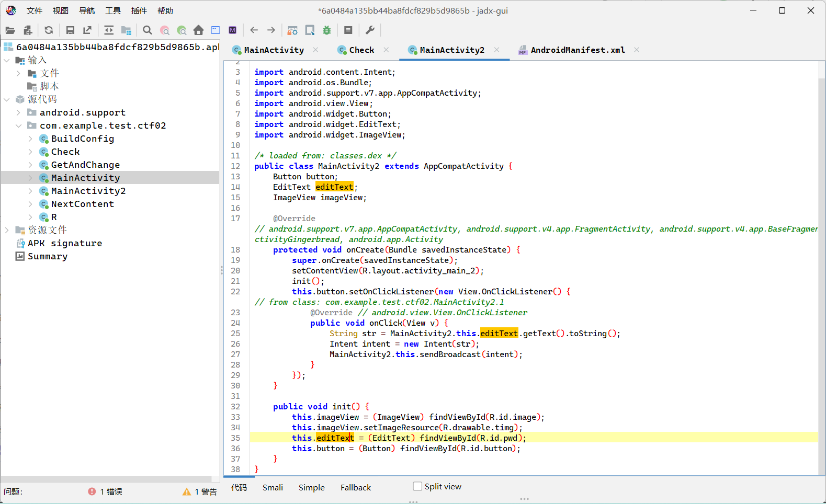Open APK signature in tree
Viewport: 826px width, 504px height.
click(65, 243)
